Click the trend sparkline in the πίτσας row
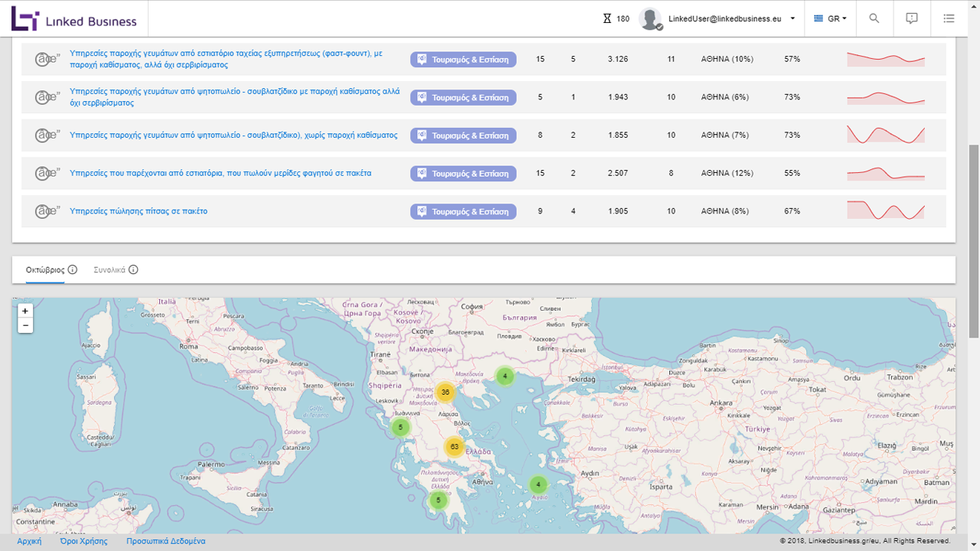 coord(886,210)
